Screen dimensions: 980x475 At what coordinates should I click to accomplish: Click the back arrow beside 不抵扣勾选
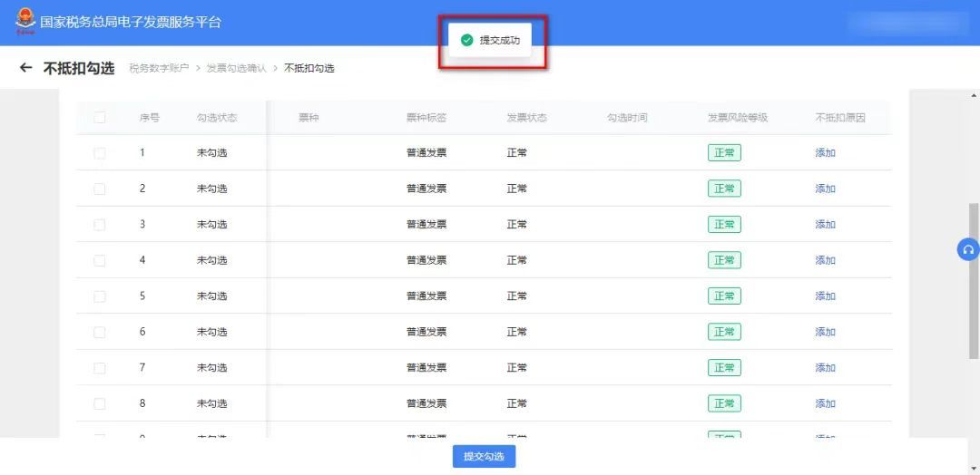pyautogui.click(x=25, y=68)
